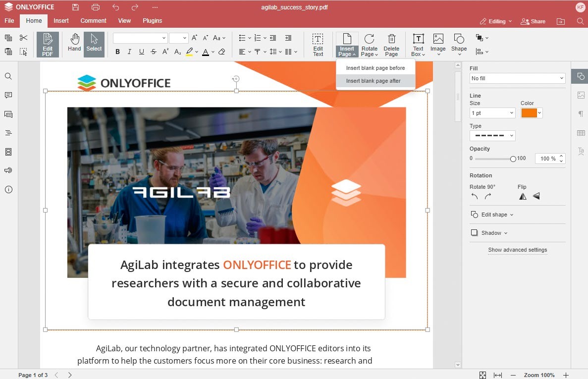Switch to the Plugins tab

pos(152,21)
